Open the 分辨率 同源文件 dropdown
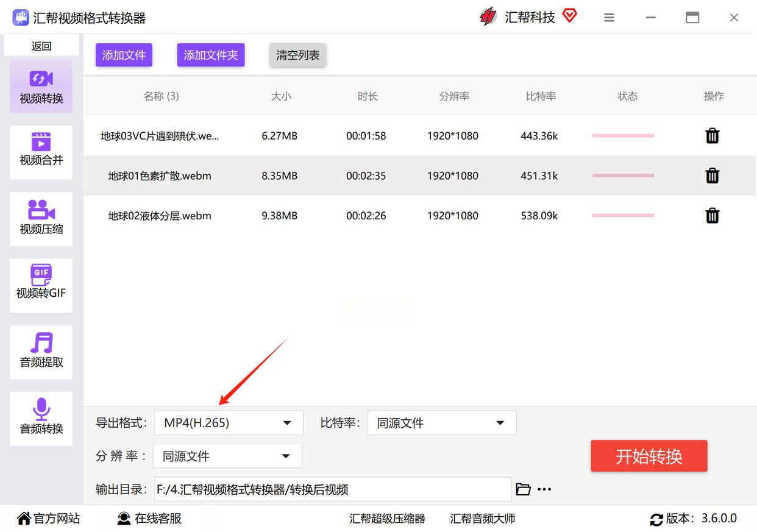The height and width of the screenshot is (532, 757). point(227,456)
